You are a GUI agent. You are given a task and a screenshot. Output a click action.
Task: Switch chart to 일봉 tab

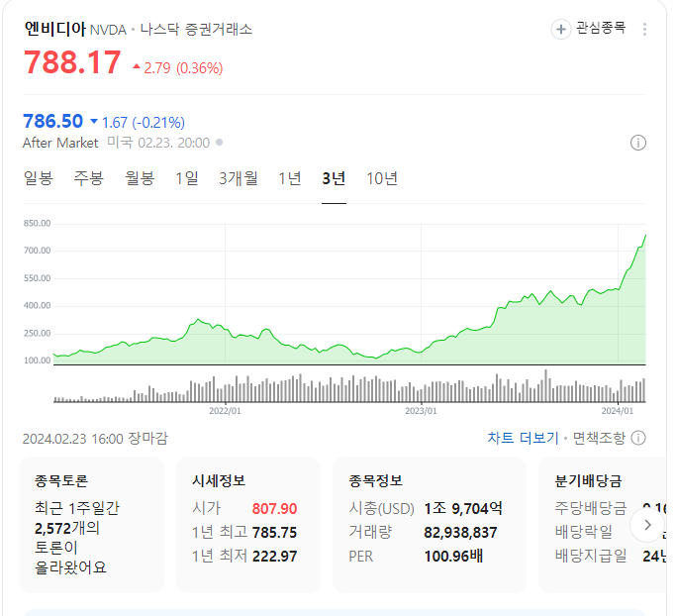coord(39,178)
